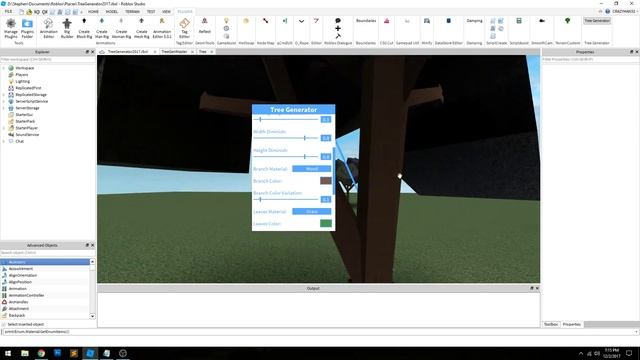Click the command bar input field
Image resolution: width=640 pixels, height=360 pixels.
318,332
